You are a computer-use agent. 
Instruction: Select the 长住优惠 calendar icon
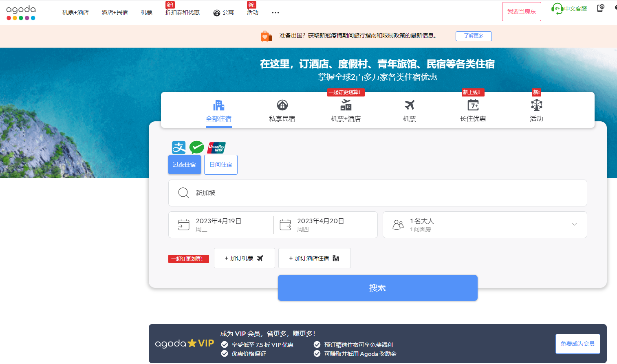tap(473, 105)
